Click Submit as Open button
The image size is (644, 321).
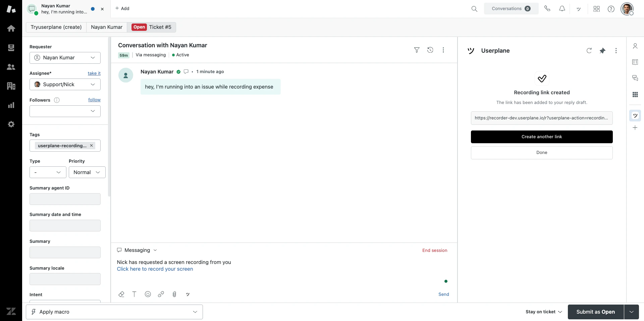[595, 312]
